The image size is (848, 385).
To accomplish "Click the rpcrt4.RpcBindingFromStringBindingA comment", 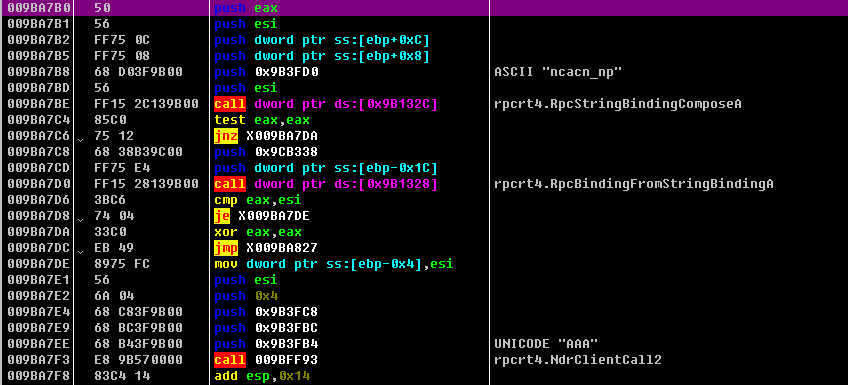I will pos(634,184).
